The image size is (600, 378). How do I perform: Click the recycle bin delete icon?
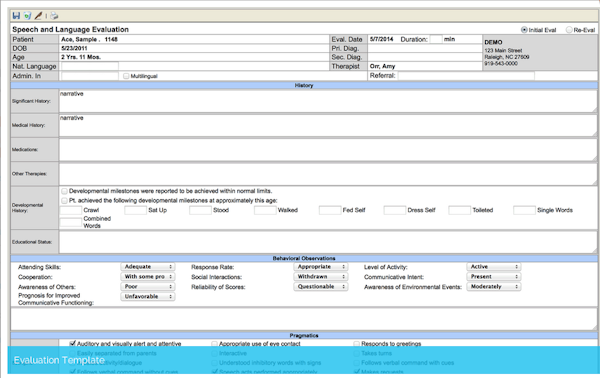click(27, 16)
